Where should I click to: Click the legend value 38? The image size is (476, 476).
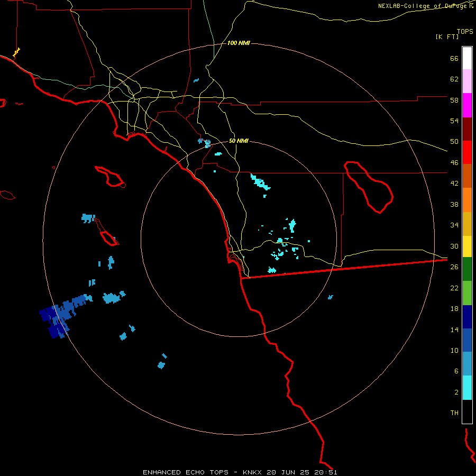pos(454,204)
